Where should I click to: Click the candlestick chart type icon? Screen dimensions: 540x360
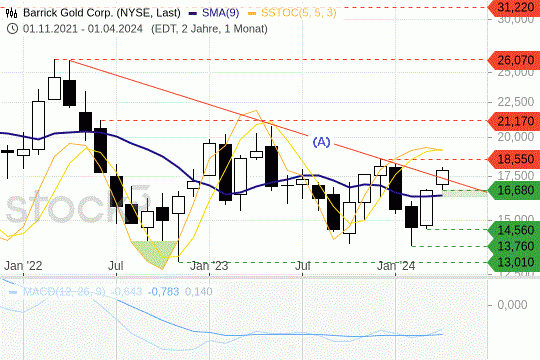coord(12,13)
